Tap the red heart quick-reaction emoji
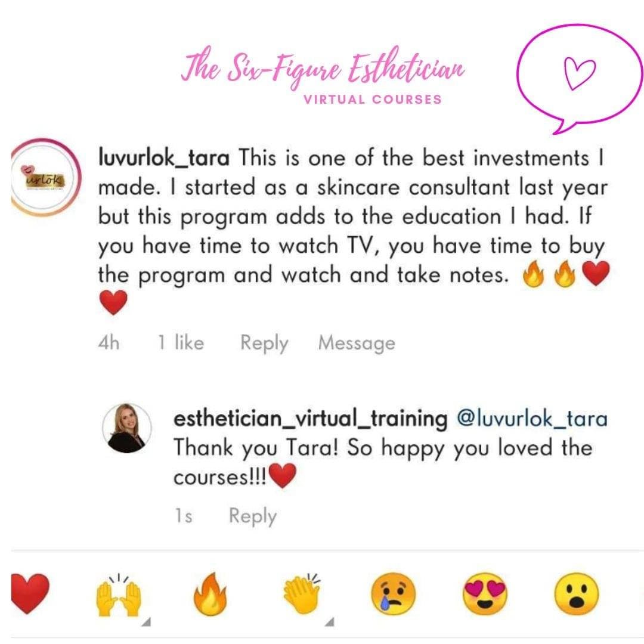644x644 pixels. 30,593
